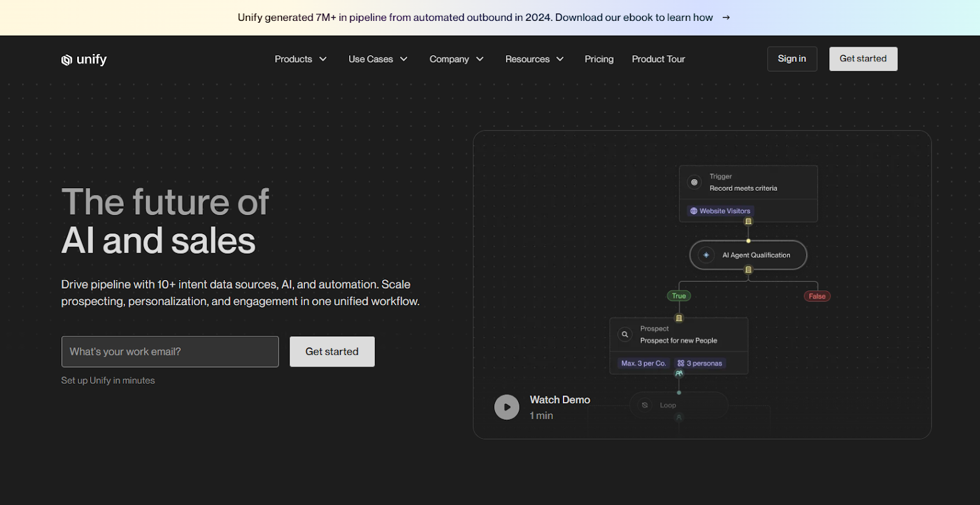This screenshot has height=505, width=980.
Task: Expand the Company dropdown chevron
Action: 480,59
